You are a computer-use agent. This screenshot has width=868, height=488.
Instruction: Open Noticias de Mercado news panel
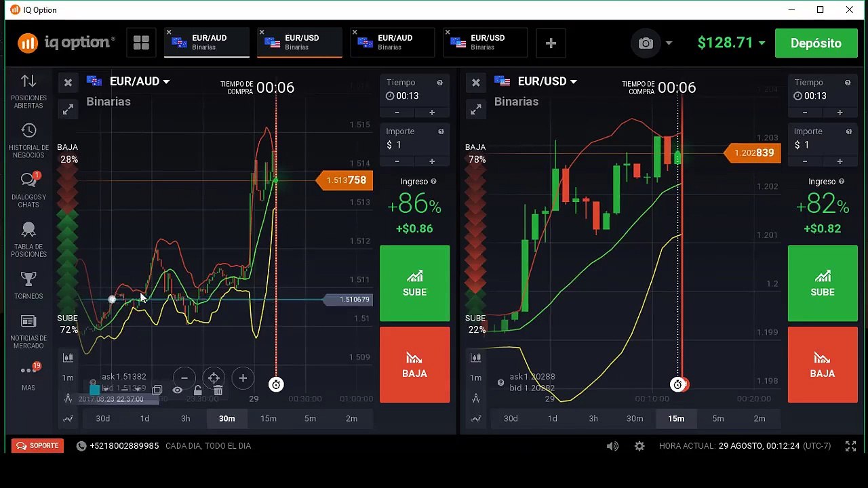[28, 331]
